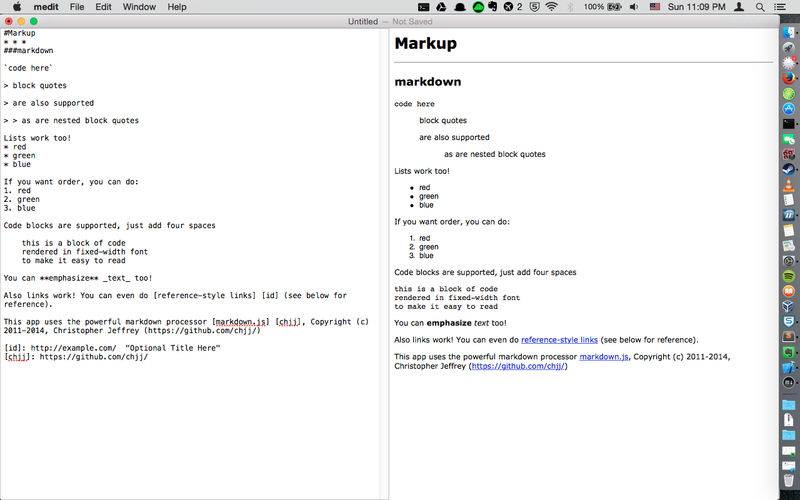Open Notification Center list icon
Screen dimensions: 800x500
pos(780,7)
